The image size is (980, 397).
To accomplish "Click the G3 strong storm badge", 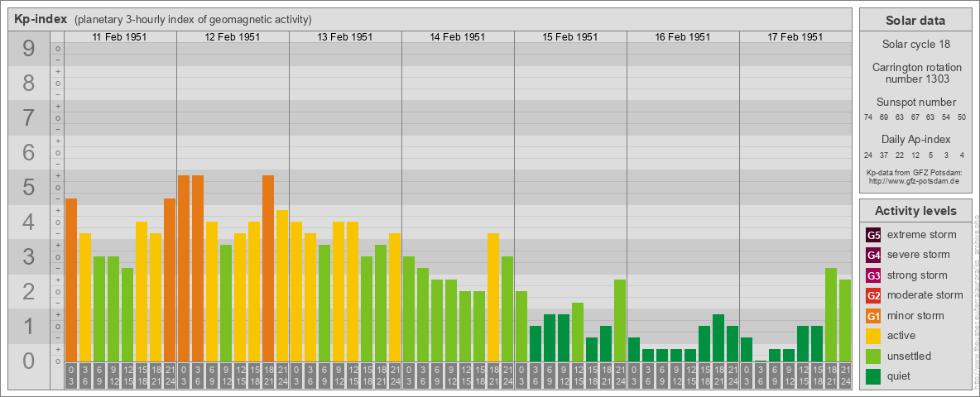I will point(873,275).
